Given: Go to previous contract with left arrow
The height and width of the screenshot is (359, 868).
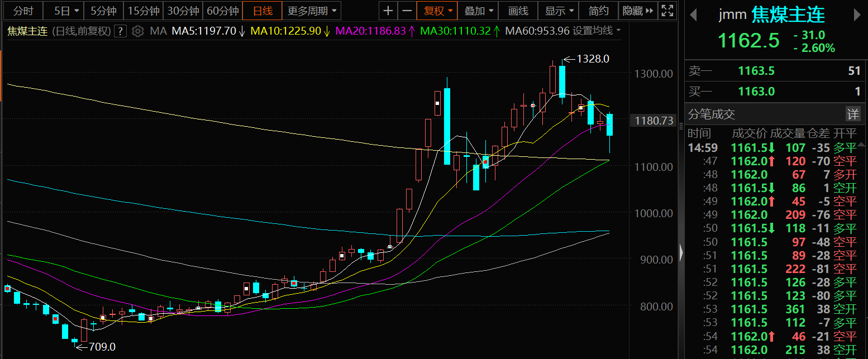Looking at the screenshot, I should (693, 15).
